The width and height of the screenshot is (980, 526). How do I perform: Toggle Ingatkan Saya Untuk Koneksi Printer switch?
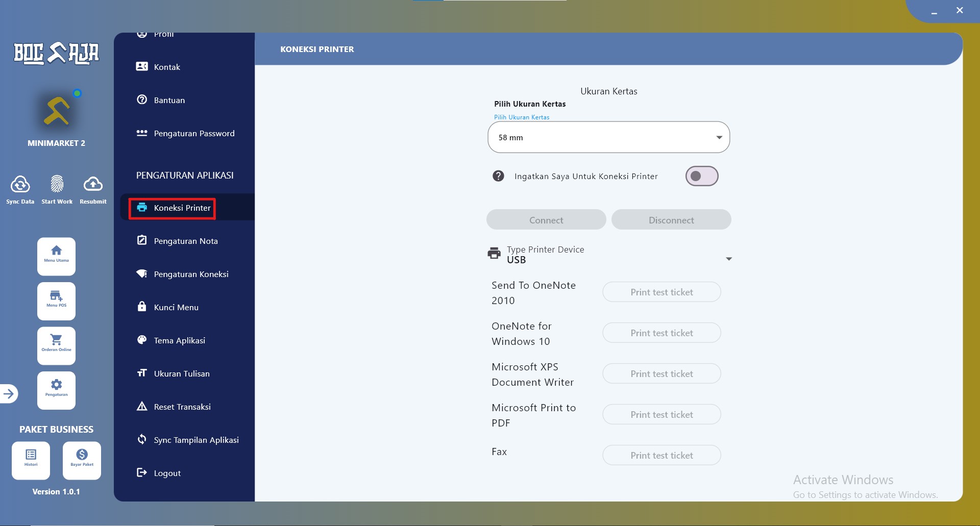[702, 176]
